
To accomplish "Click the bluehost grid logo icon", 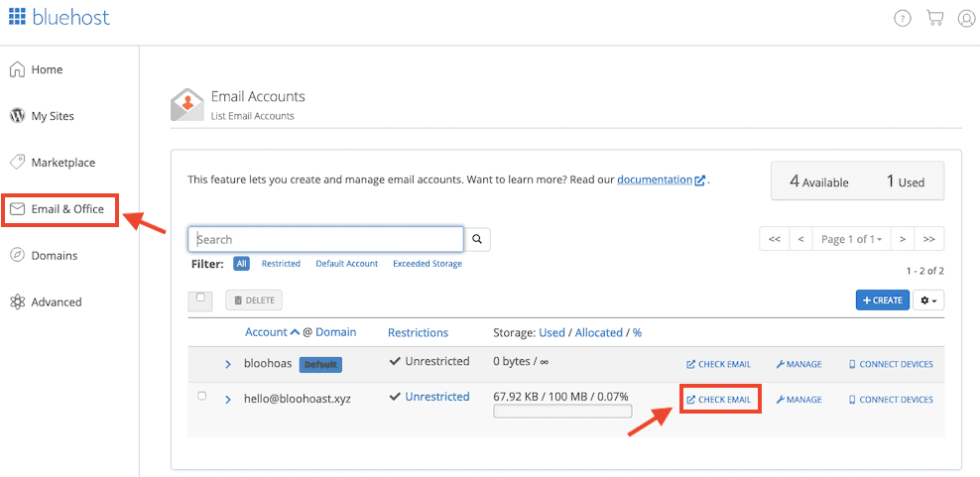I will tap(17, 16).
